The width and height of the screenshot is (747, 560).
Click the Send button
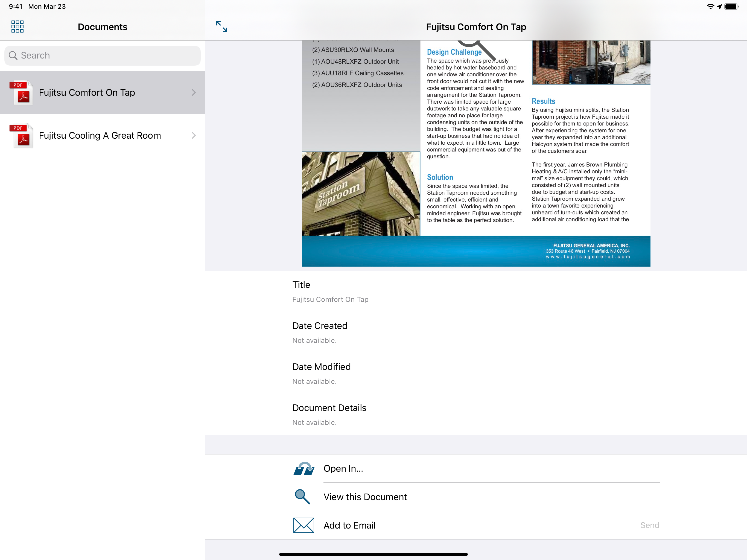click(650, 525)
